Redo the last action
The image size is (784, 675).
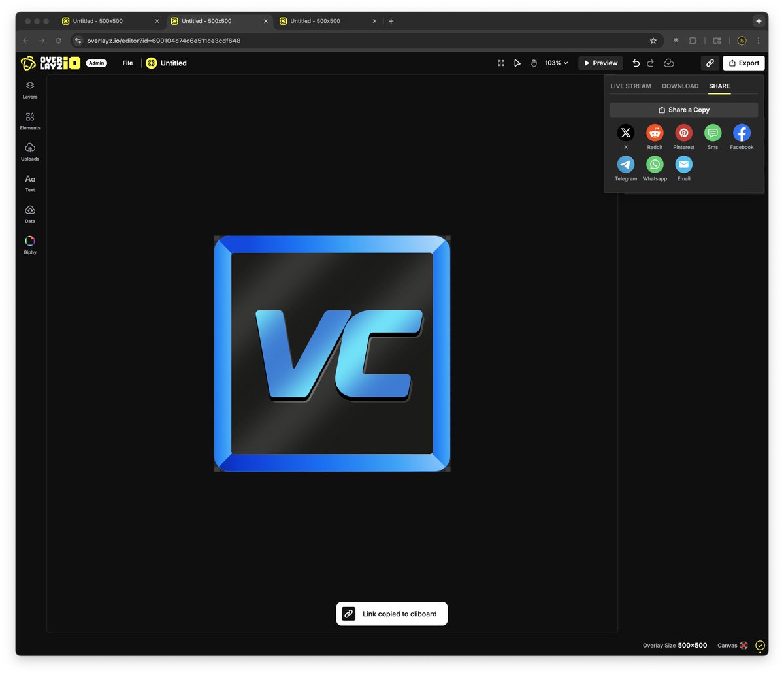(650, 63)
